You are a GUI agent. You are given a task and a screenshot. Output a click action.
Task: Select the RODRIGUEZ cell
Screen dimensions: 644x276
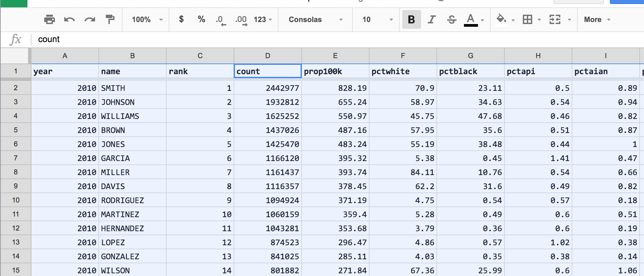(133, 200)
